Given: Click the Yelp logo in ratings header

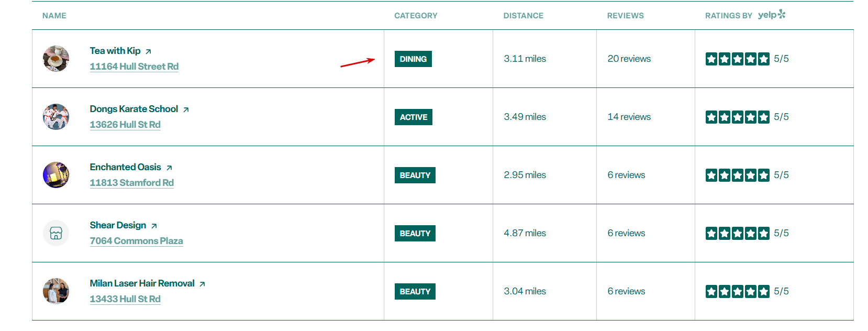Looking at the screenshot, I should tap(772, 15).
